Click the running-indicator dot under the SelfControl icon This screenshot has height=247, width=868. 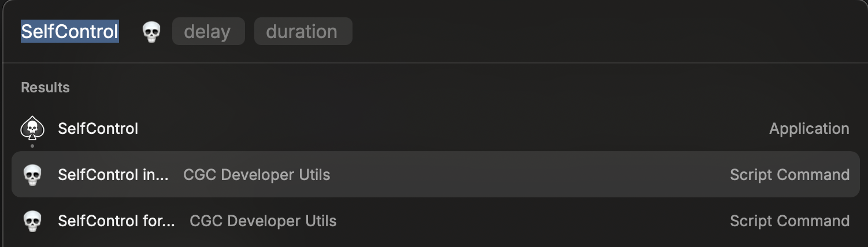point(32,146)
